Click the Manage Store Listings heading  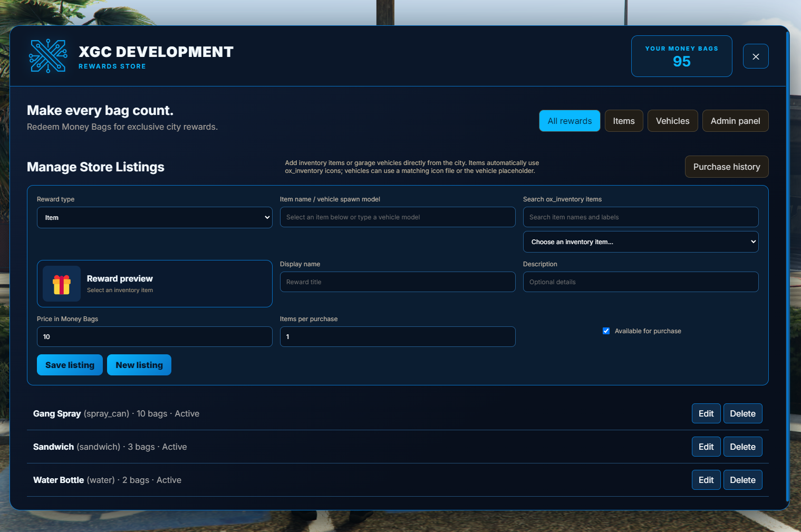(95, 167)
